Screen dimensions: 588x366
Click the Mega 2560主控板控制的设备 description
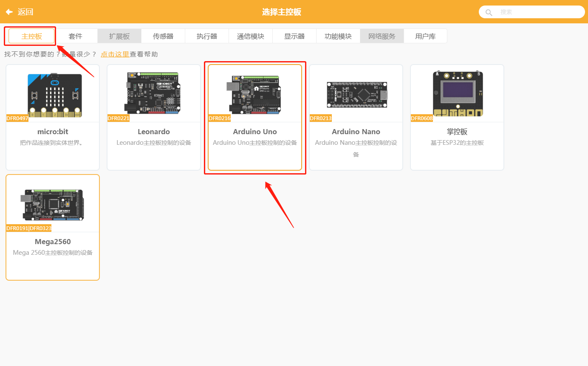coord(53,253)
